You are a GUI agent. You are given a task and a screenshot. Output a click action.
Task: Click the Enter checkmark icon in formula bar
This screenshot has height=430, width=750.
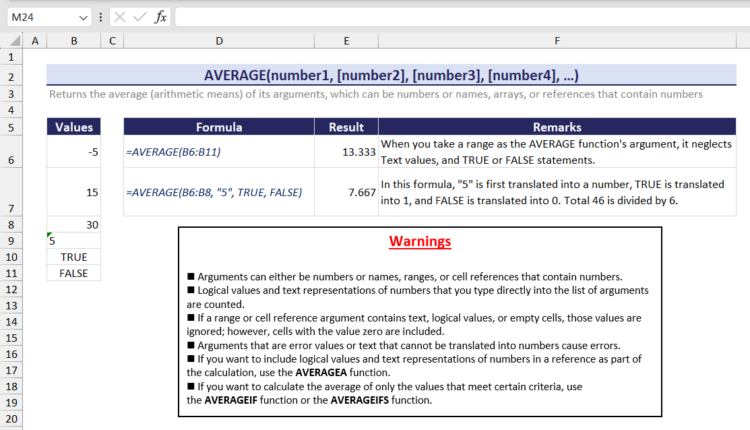coord(140,17)
